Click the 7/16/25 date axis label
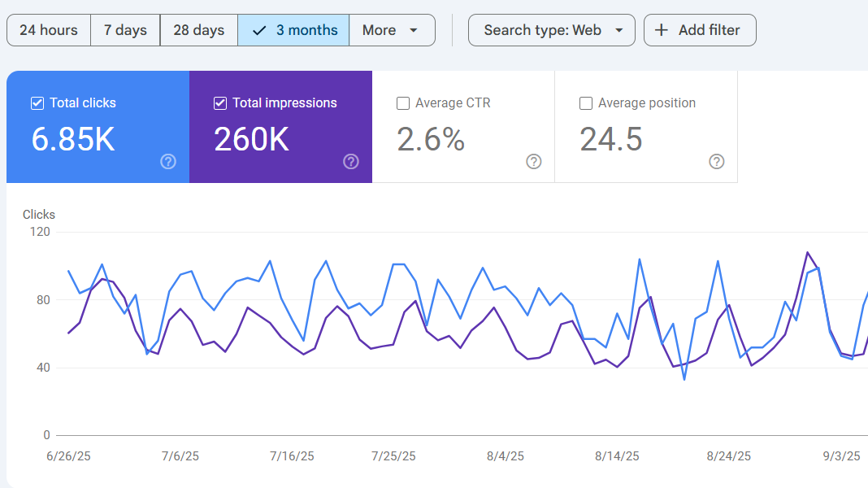868x488 pixels. 293,456
